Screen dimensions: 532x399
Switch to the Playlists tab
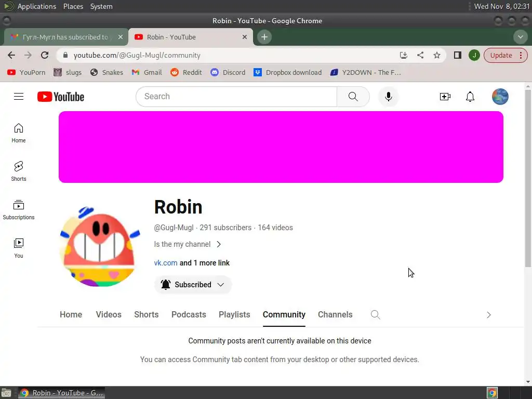click(234, 314)
